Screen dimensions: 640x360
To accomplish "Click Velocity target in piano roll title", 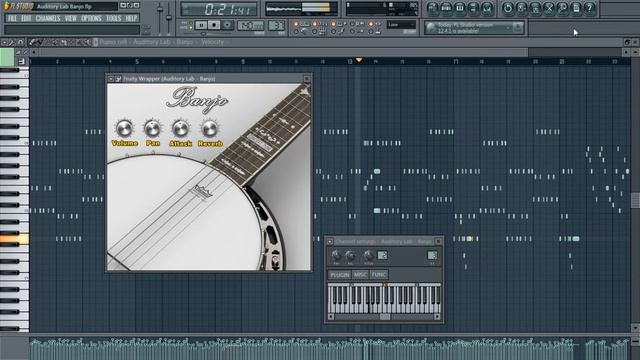I will [212, 42].
